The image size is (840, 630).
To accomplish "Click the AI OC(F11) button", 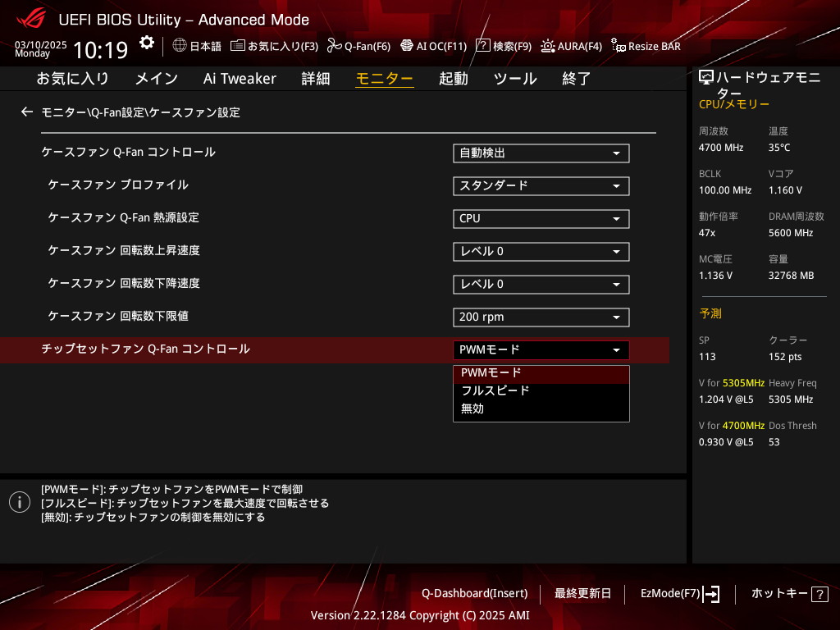I will point(433,46).
